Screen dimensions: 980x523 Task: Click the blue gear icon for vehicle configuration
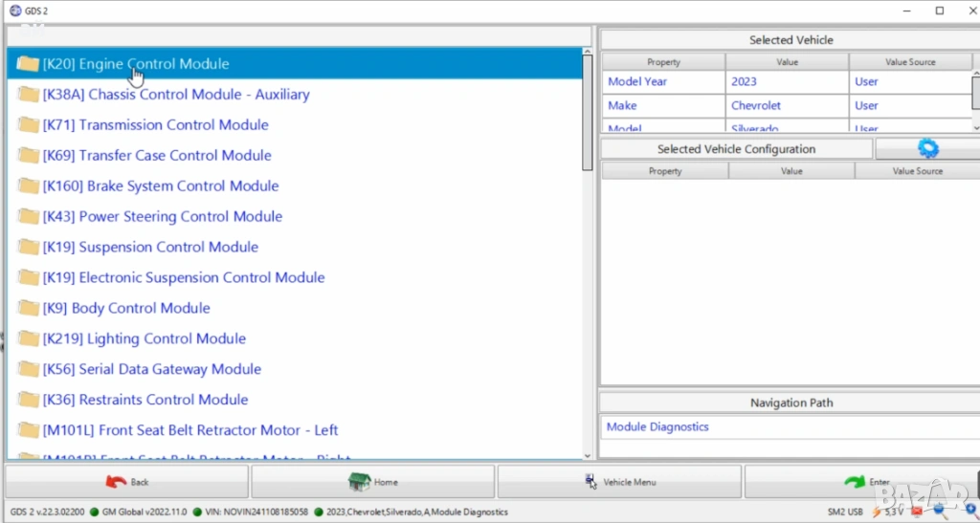click(x=927, y=148)
